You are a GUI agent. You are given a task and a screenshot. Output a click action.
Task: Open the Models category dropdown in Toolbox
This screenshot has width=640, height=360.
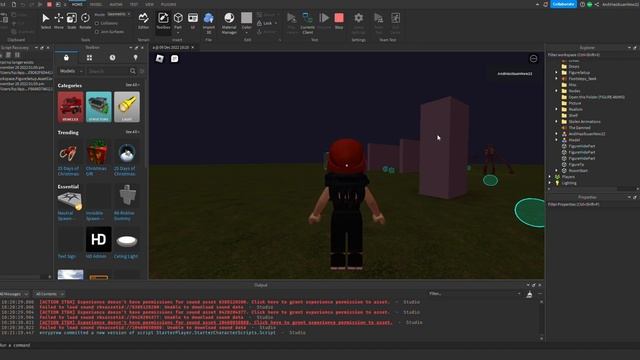click(71, 71)
